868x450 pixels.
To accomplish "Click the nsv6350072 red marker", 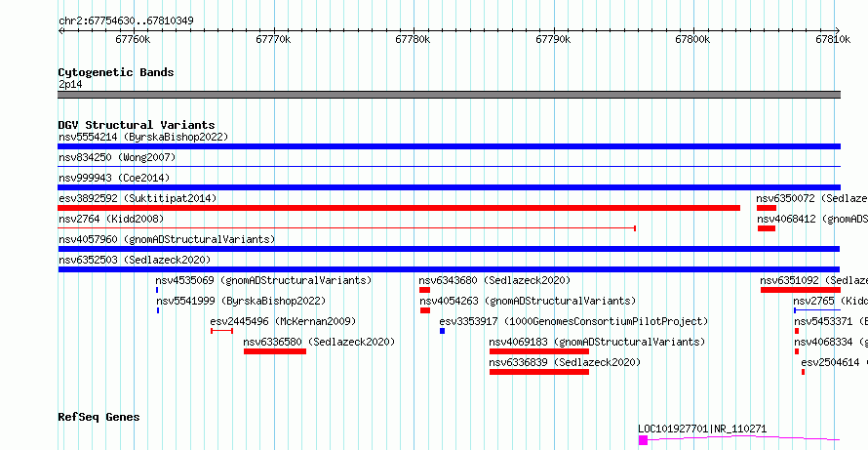I will pos(767,208).
